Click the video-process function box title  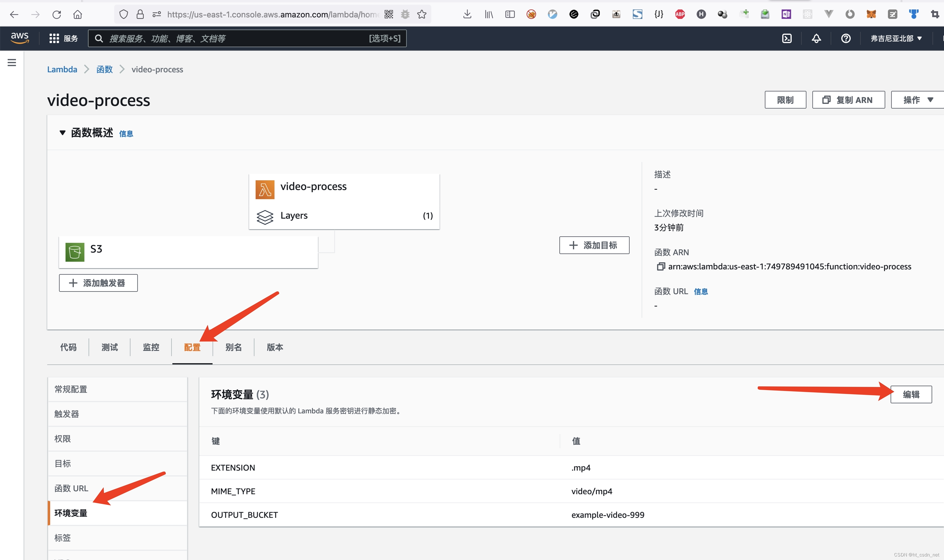(313, 186)
